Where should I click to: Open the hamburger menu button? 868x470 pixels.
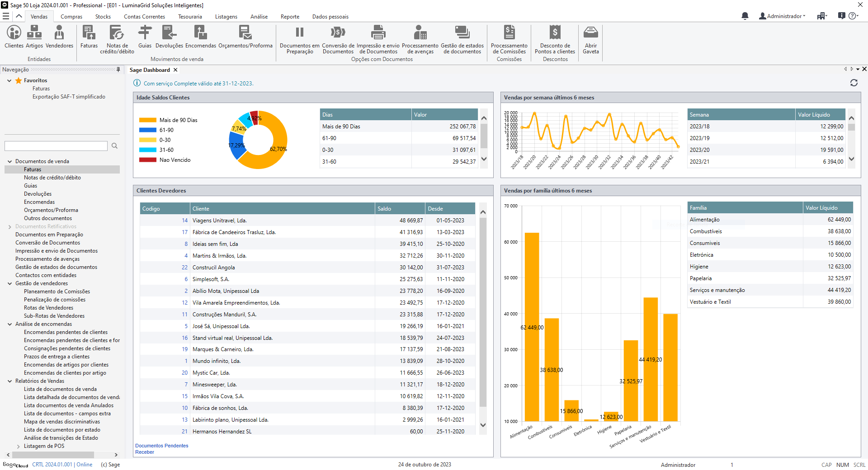(6, 16)
